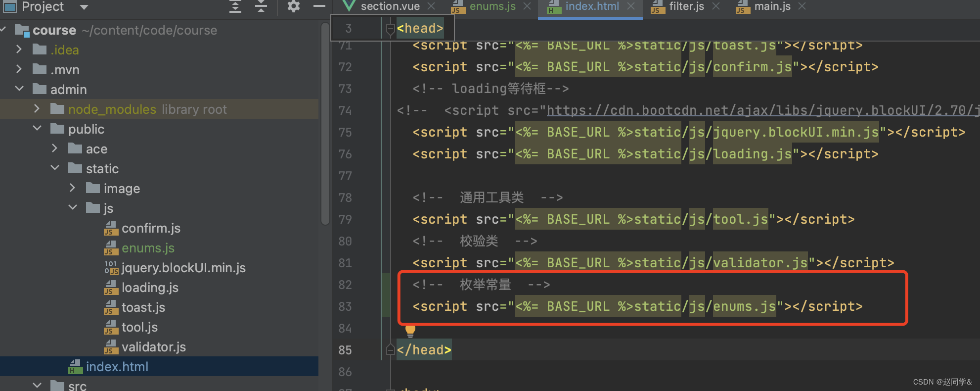Collapse the js folder

[73, 207]
